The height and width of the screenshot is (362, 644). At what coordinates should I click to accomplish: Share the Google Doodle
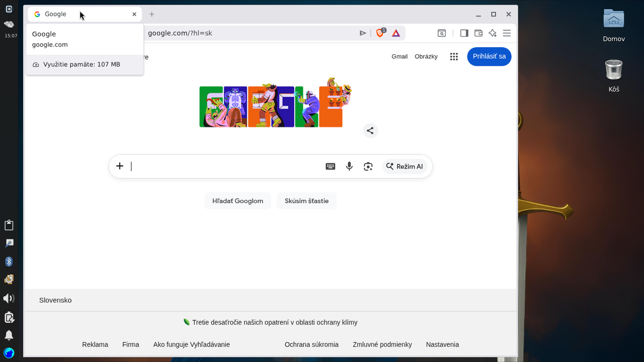[370, 131]
